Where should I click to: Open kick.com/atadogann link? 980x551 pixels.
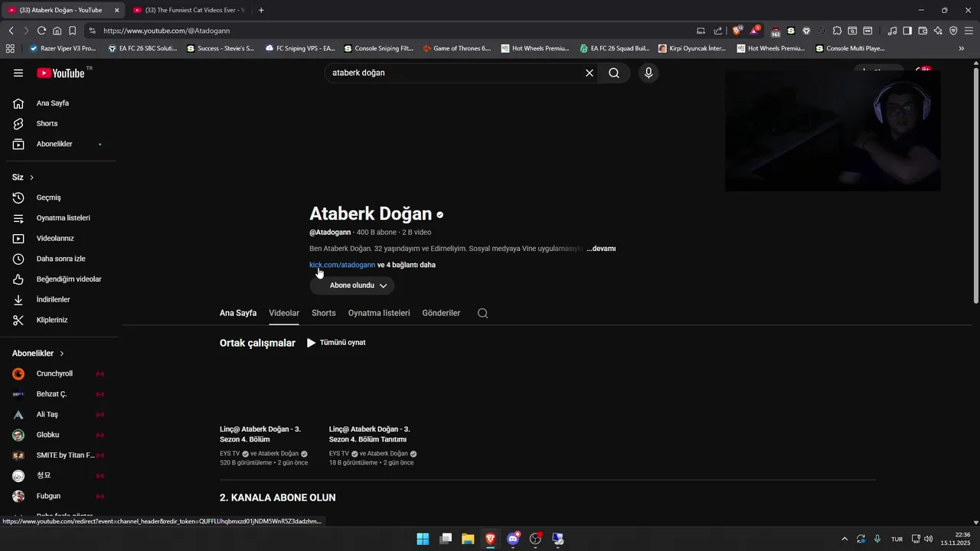tap(342, 265)
